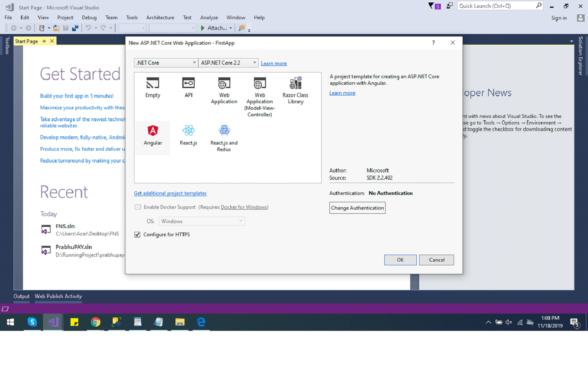Click the Save All toolbar icon
Screen dimensions: 588x391
click(x=75, y=28)
